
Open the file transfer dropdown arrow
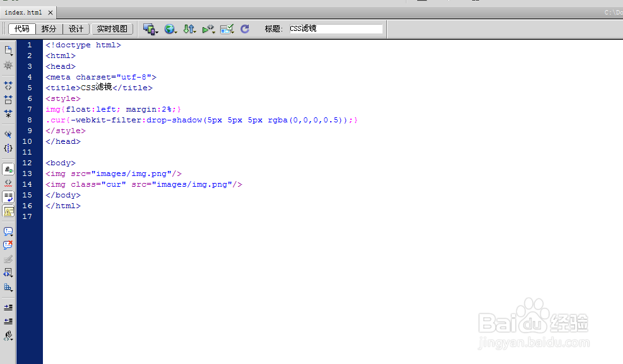click(194, 32)
